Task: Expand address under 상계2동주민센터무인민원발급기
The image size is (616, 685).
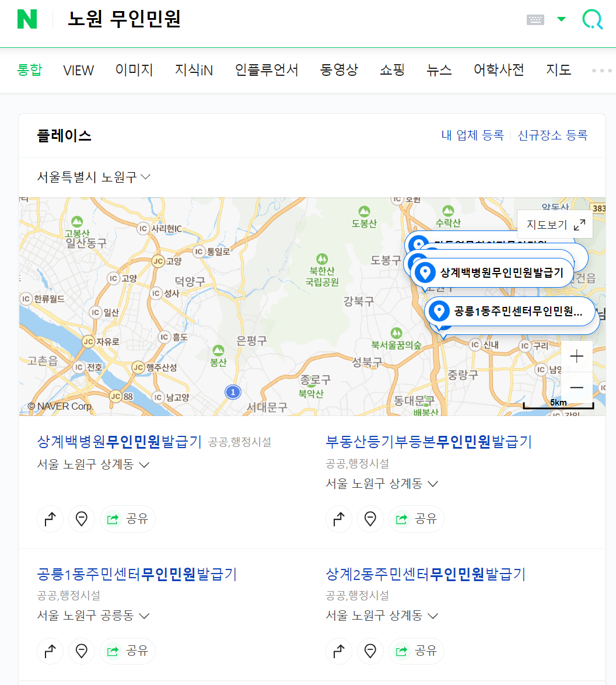Action: (382, 616)
